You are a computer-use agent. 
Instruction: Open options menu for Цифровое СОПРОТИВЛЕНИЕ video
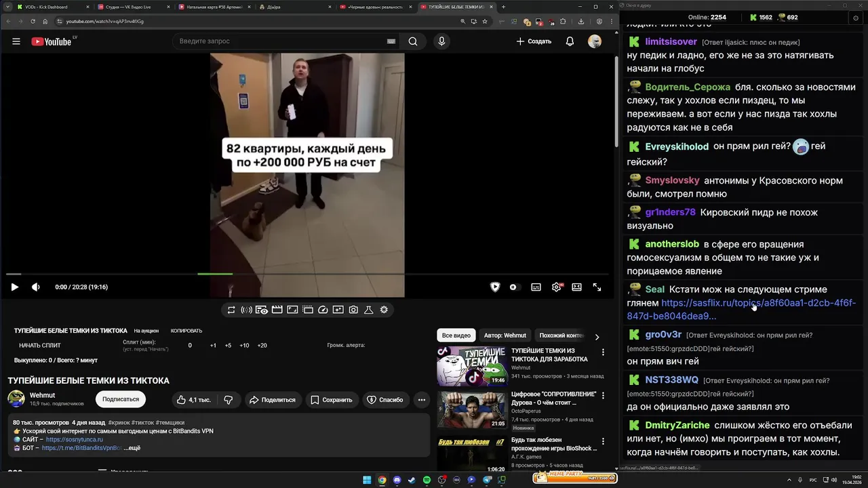(x=603, y=395)
